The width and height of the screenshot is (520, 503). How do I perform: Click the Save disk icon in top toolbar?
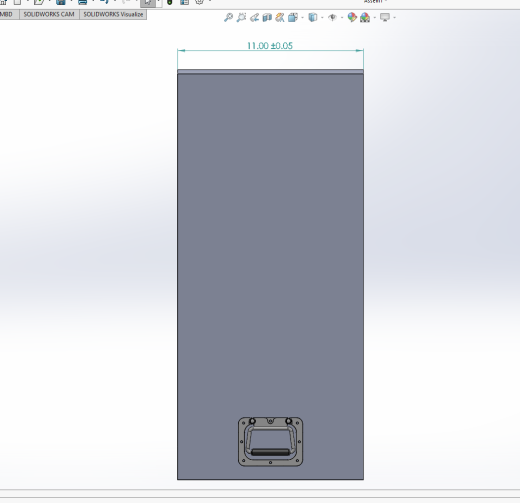(61, 2)
